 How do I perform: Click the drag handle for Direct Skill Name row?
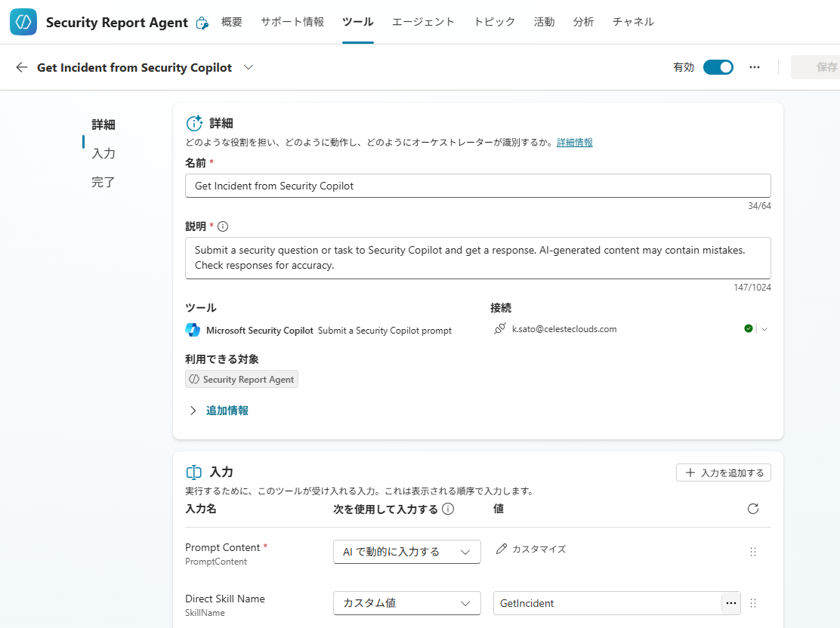pos(752,603)
